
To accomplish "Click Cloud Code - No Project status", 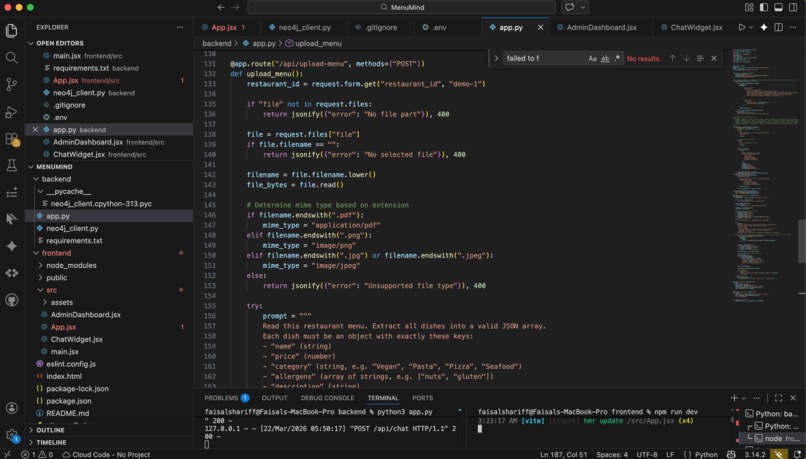I will (x=106, y=454).
